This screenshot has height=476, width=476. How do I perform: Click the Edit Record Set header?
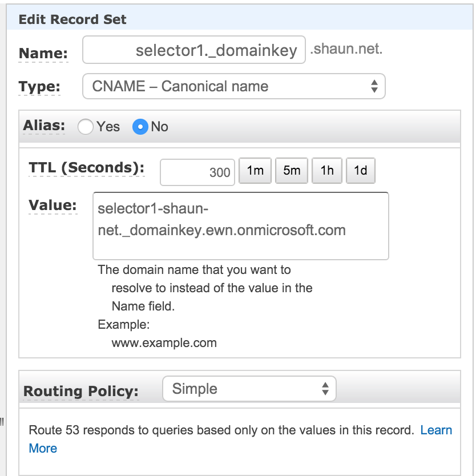pyautogui.click(x=72, y=19)
